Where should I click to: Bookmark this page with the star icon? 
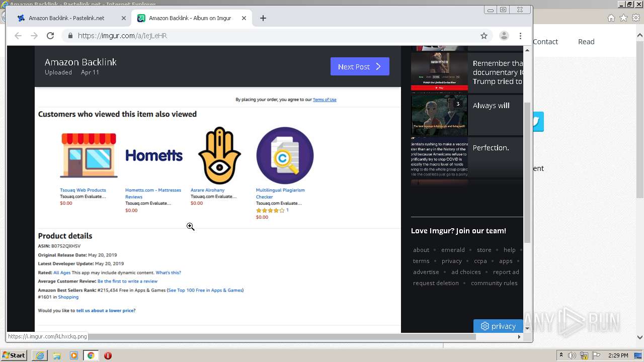(x=484, y=36)
